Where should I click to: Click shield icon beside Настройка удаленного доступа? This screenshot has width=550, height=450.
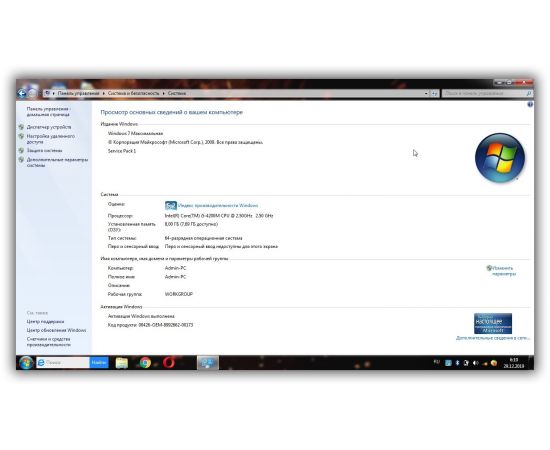click(x=21, y=136)
